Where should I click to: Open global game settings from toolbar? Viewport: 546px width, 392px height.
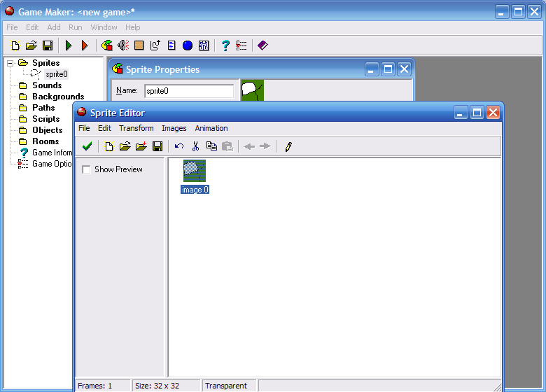(x=241, y=45)
